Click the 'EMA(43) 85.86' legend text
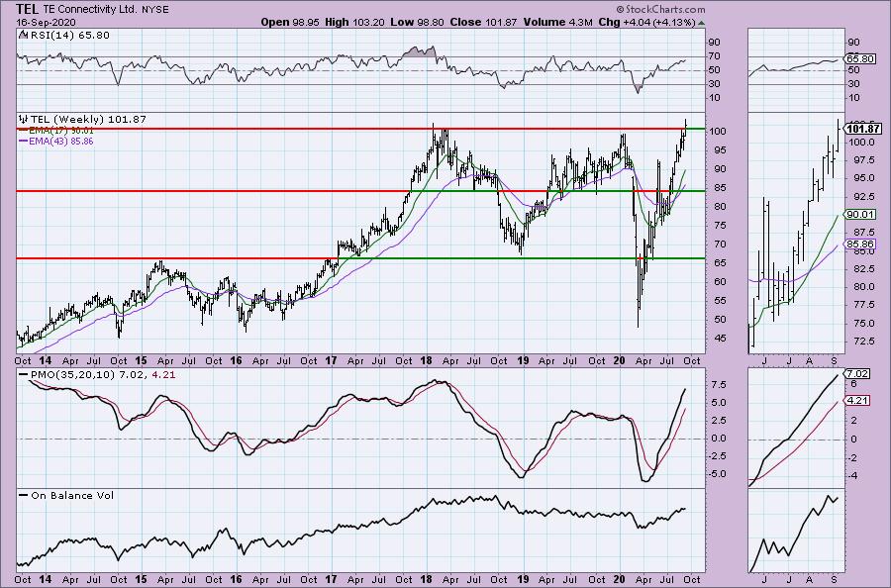 tap(62, 141)
